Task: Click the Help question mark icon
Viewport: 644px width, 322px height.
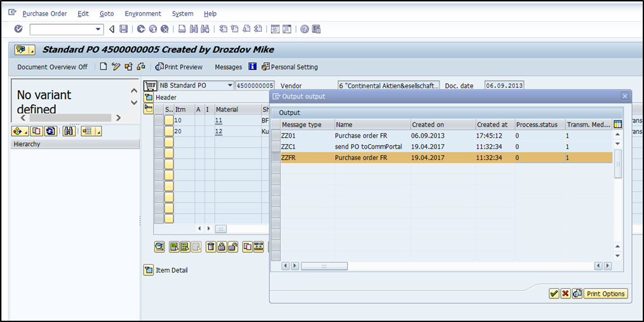Action: click(304, 29)
